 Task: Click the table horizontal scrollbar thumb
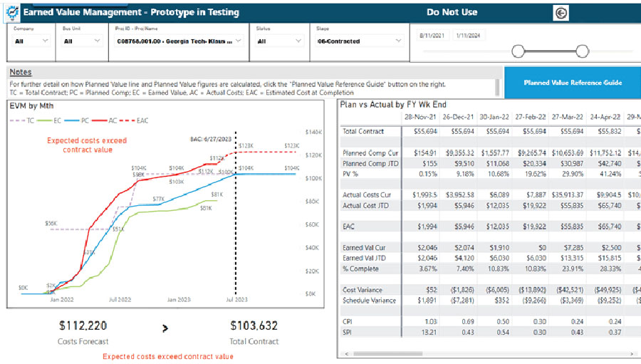(387, 354)
